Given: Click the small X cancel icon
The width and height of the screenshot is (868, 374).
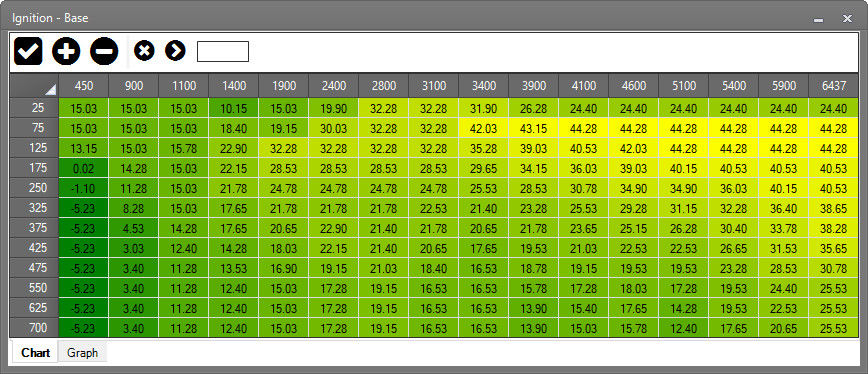Looking at the screenshot, I should [144, 51].
